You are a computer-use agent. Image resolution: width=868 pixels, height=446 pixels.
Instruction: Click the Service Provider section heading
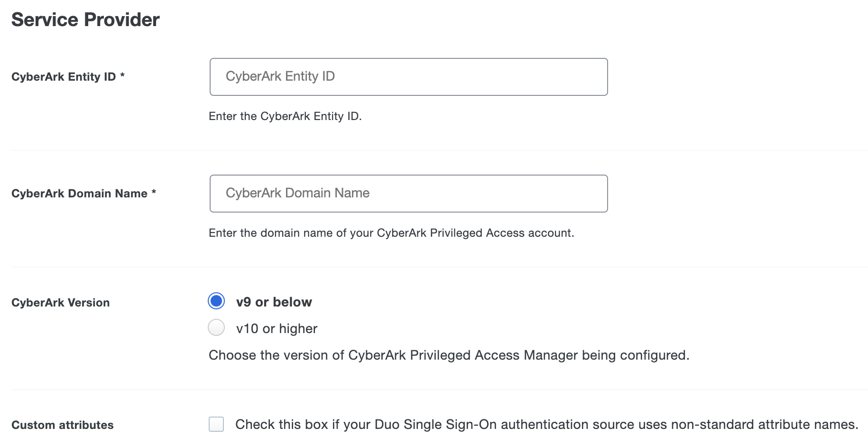[x=85, y=19]
